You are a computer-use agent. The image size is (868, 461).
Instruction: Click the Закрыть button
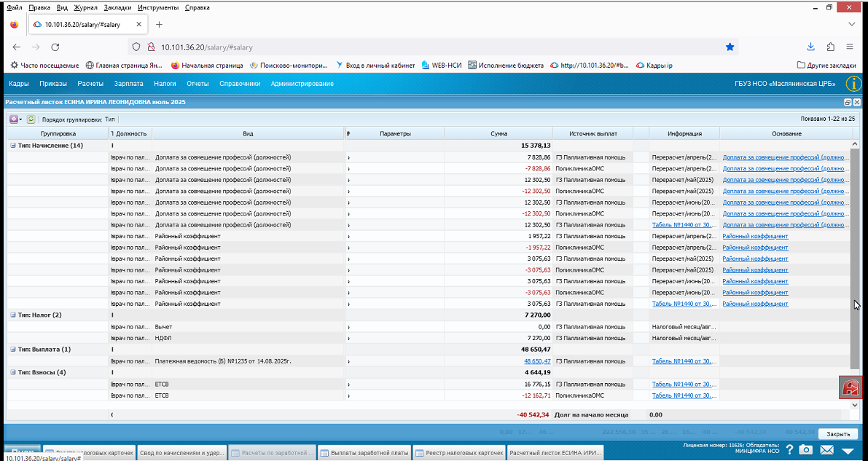click(x=838, y=435)
